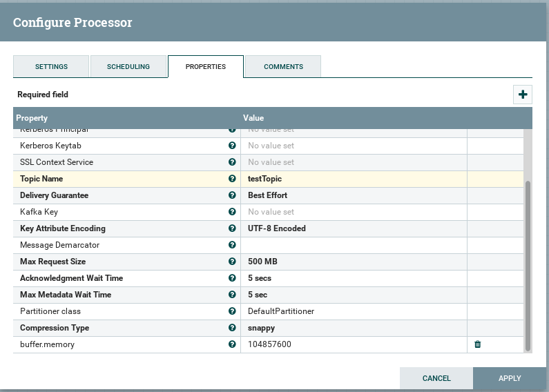Show help for buffer.memory property
This screenshot has width=549, height=392.
tap(232, 344)
